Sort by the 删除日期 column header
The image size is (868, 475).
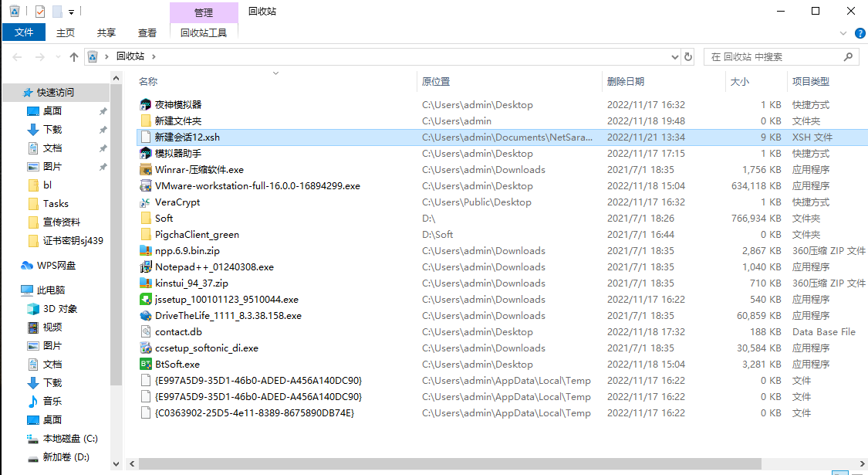625,81
